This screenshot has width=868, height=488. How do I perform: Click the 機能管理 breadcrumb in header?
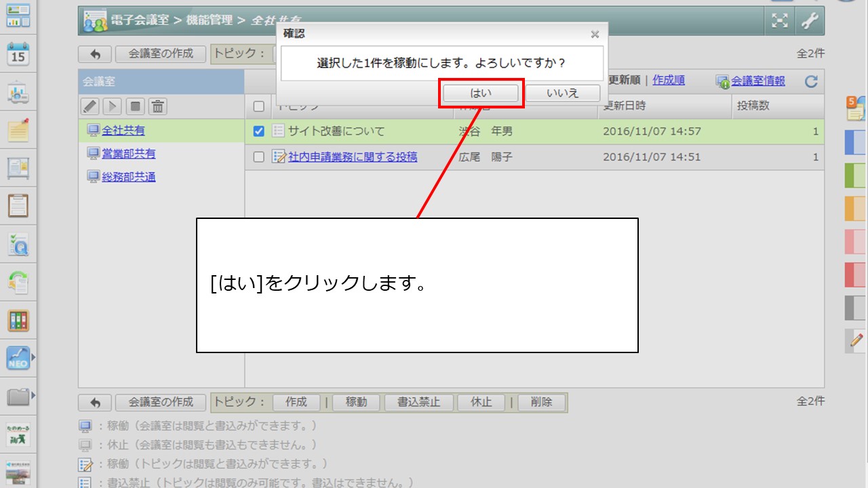[210, 21]
